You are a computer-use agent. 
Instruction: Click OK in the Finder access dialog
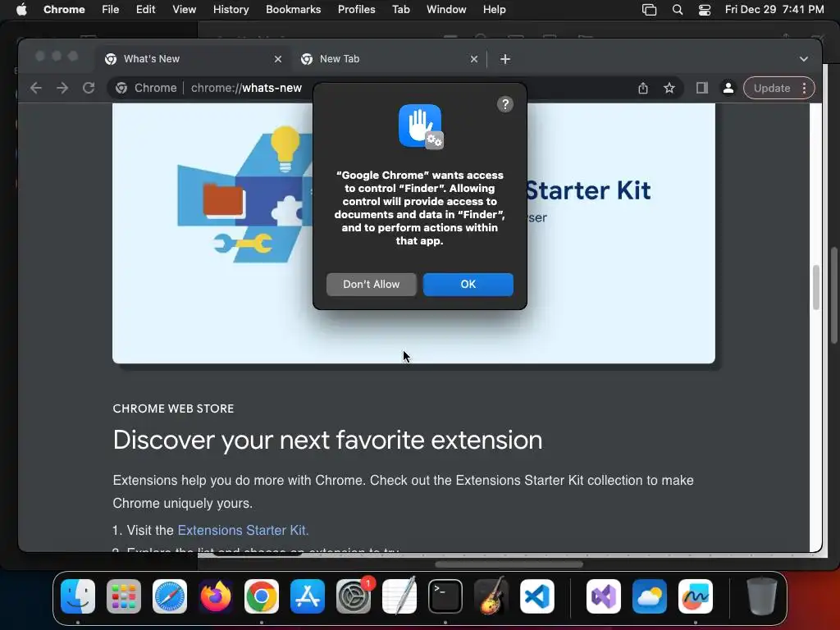pos(468,284)
